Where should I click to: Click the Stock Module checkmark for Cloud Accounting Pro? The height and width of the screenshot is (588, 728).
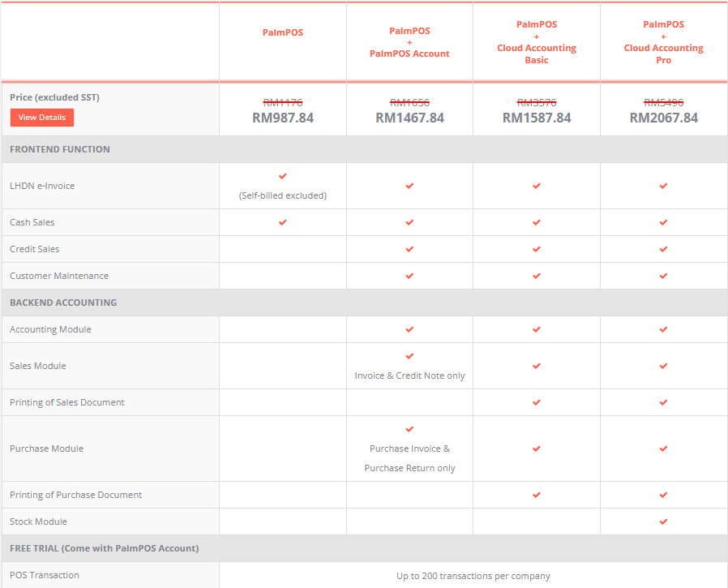(x=663, y=521)
